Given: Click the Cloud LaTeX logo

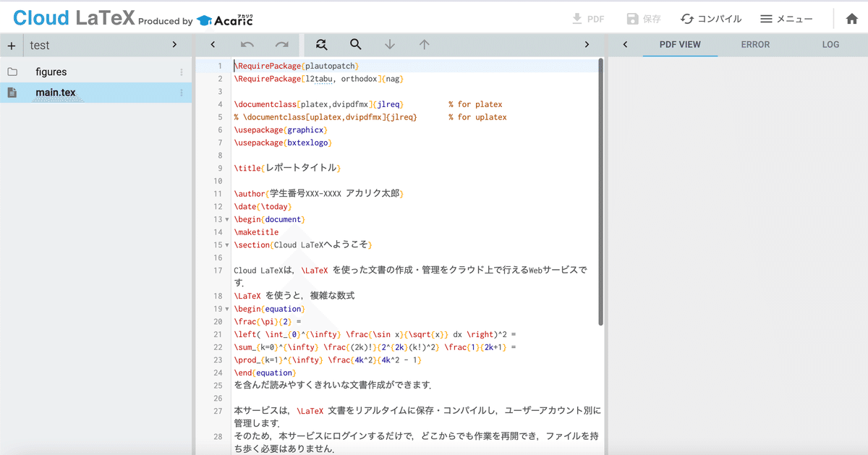Looking at the screenshot, I should 74,18.
